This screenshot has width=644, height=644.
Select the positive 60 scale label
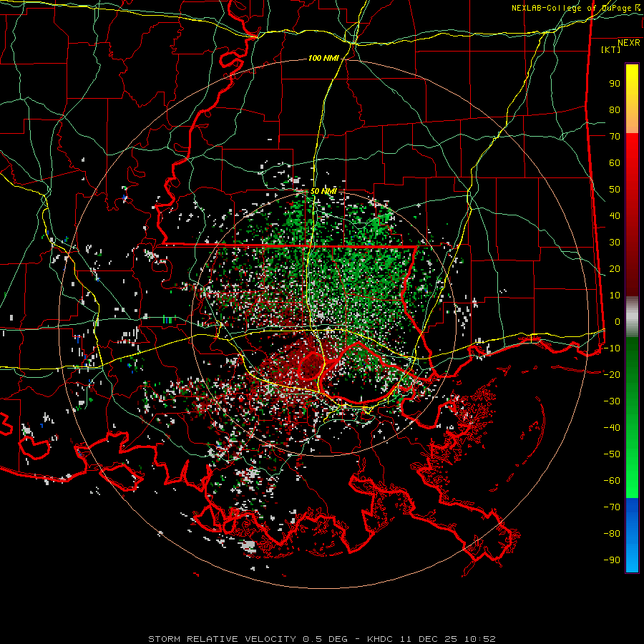[615, 162]
